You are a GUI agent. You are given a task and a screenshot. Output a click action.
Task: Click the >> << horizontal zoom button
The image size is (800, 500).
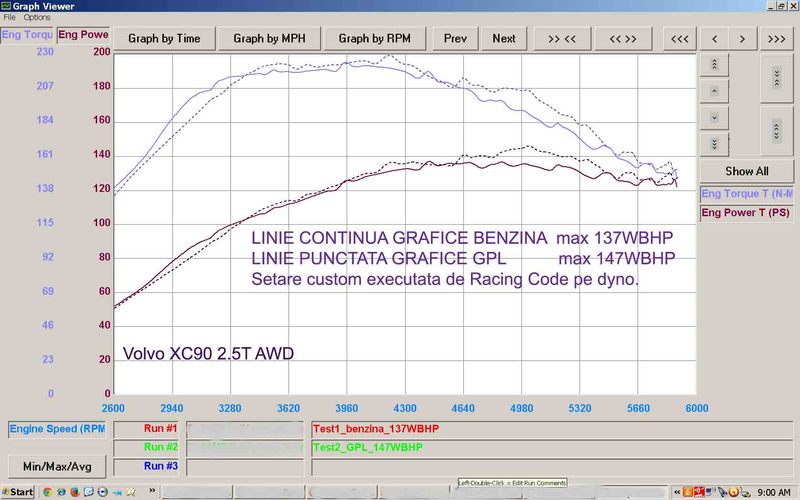click(x=562, y=39)
